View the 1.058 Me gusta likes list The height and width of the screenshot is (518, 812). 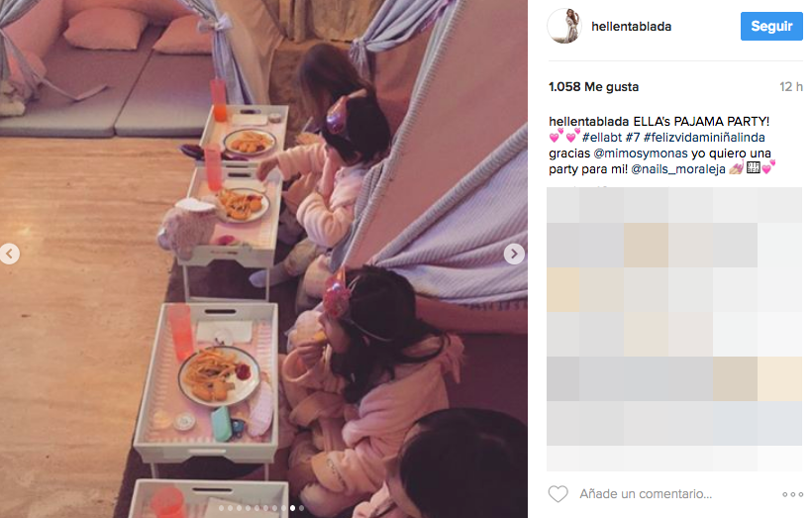(x=593, y=87)
